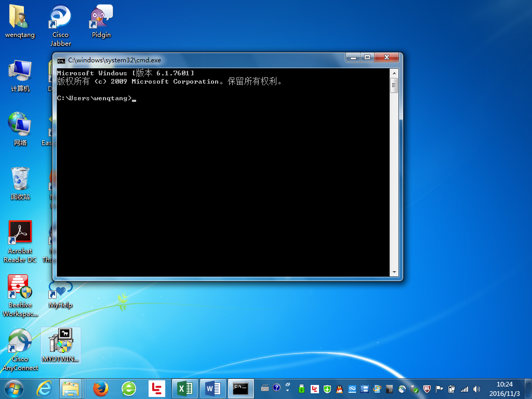Click the cmd scrollbar up arrow
Viewport: 532px width, 399px height.
(394, 73)
